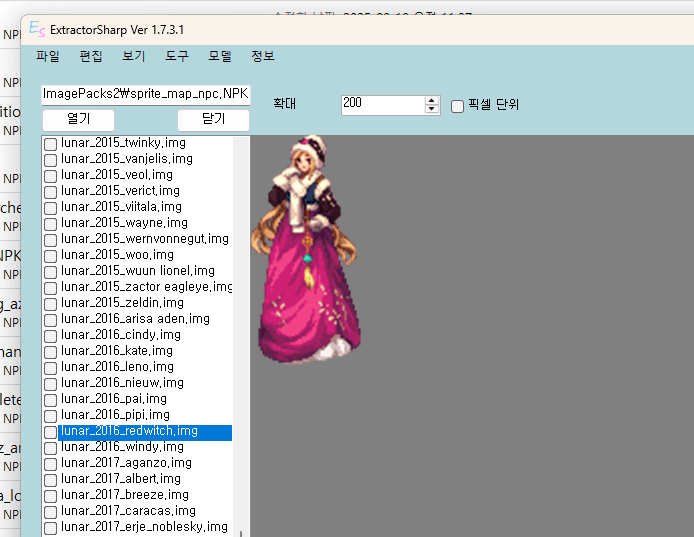The width and height of the screenshot is (694, 537).
Task: Check the lunar_2016_cindy.img checkbox
Action: tap(50, 336)
